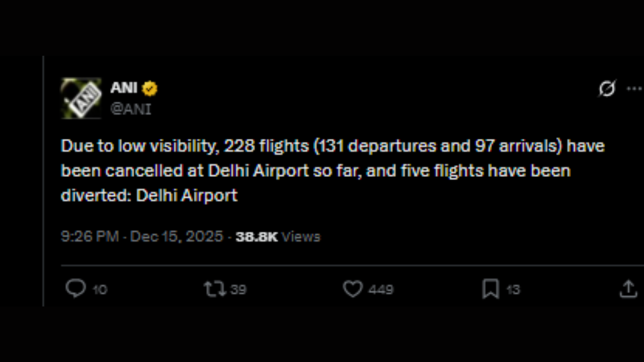Open the @ANI handle link
Screen dimensions: 644x362
131,109
